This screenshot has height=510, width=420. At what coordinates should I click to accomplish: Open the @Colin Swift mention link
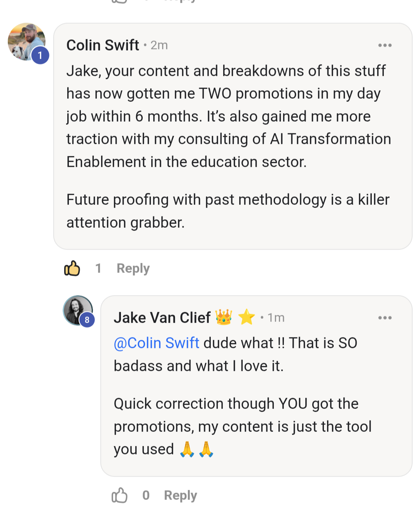(x=156, y=343)
